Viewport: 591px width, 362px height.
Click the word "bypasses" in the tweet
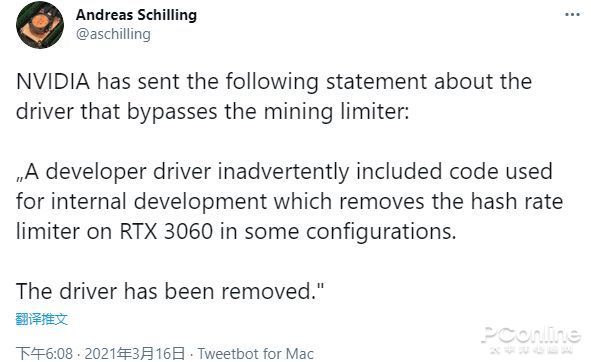[172, 112]
